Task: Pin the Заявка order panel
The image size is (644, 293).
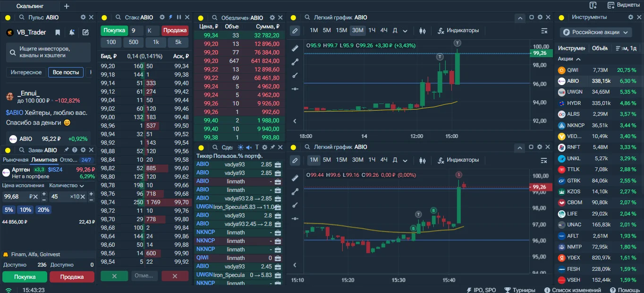Action: click(x=67, y=150)
